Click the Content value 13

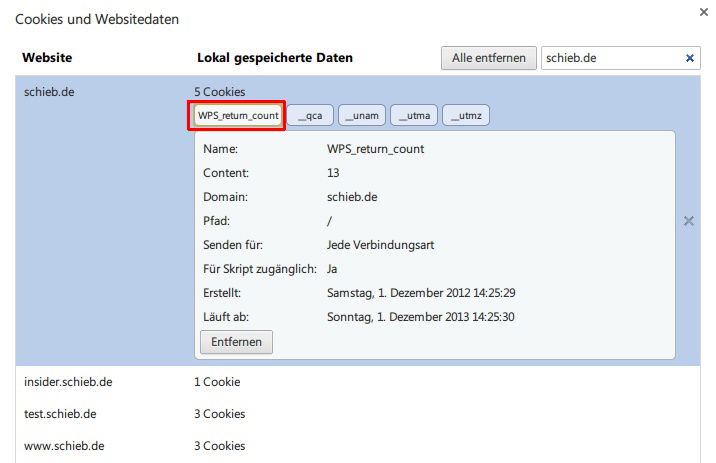point(333,173)
